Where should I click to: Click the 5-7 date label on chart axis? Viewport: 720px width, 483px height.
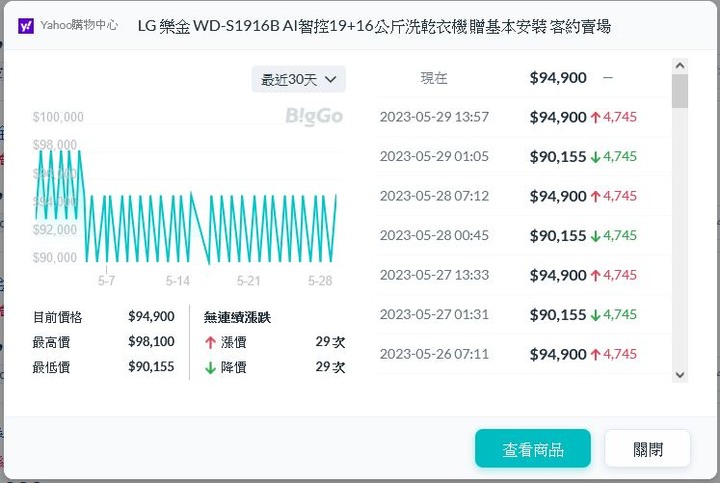[x=106, y=281]
